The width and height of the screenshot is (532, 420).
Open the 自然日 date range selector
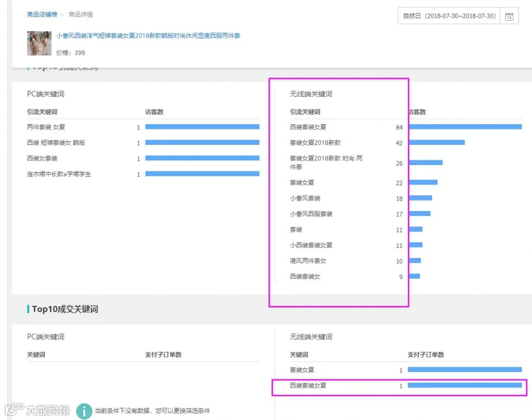[x=449, y=16]
